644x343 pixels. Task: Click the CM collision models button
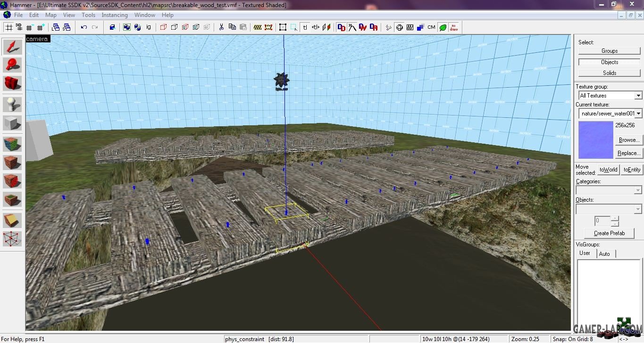point(431,27)
